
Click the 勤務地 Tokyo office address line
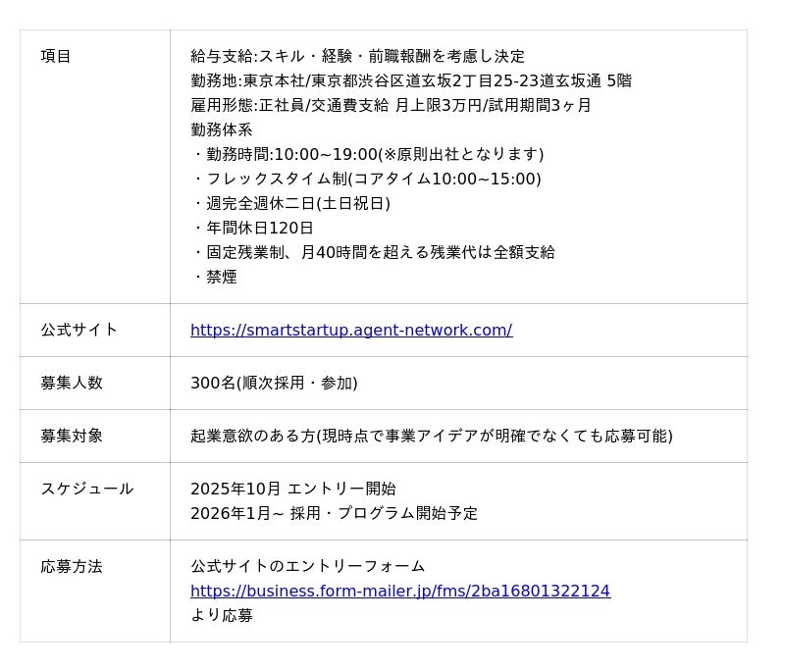click(410, 81)
